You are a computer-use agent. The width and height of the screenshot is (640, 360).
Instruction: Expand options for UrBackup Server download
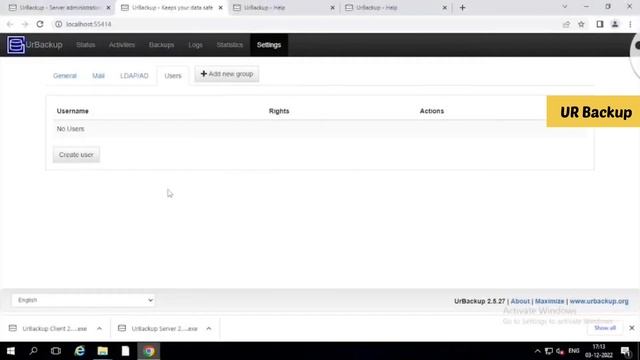point(209,329)
